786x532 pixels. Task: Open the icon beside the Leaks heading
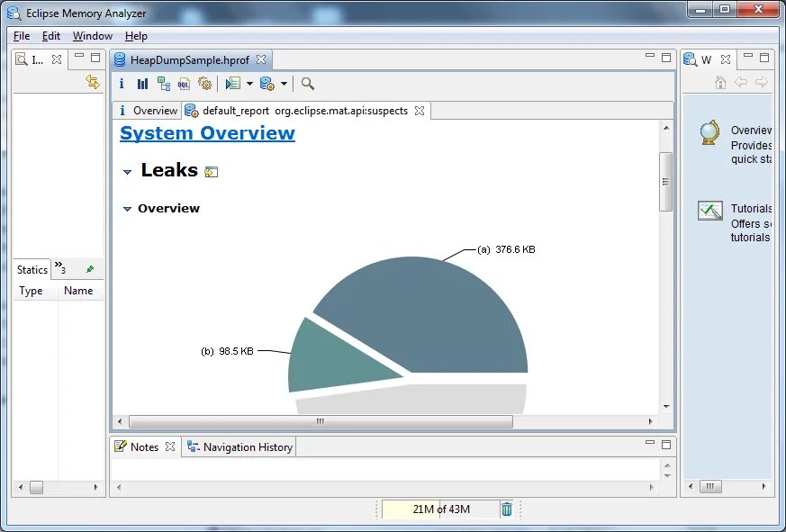pyautogui.click(x=211, y=172)
